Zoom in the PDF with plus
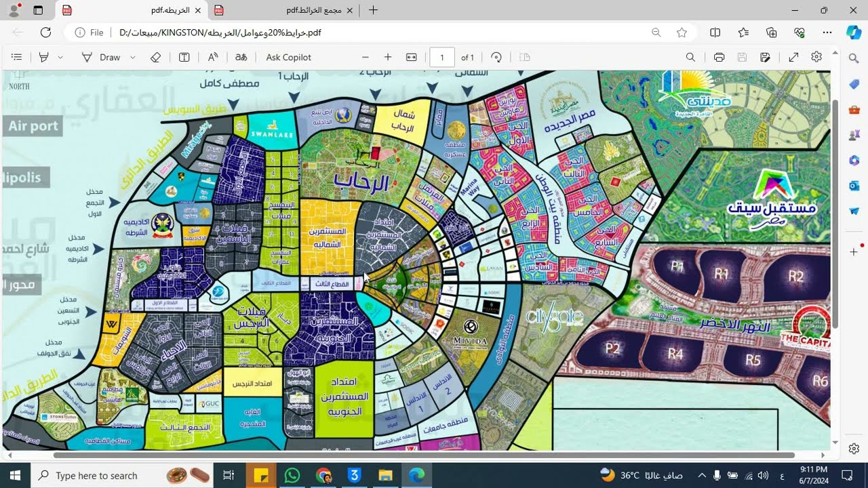The image size is (868, 488). click(388, 58)
